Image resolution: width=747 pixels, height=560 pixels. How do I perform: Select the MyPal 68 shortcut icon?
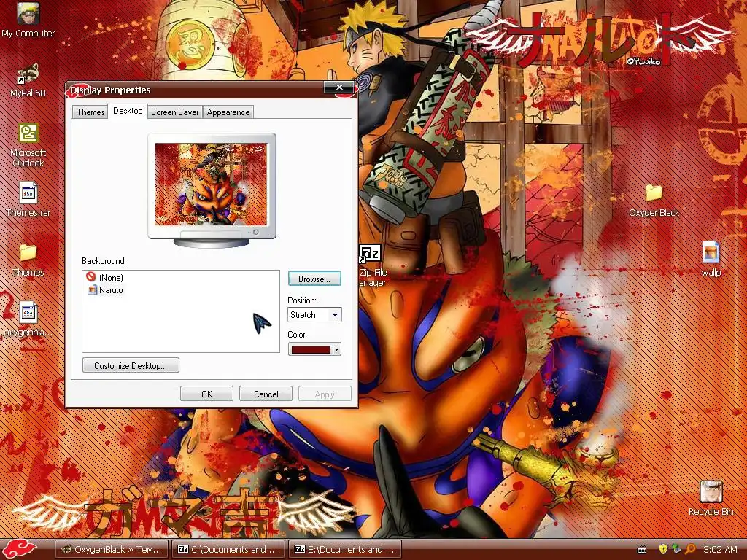(x=28, y=74)
